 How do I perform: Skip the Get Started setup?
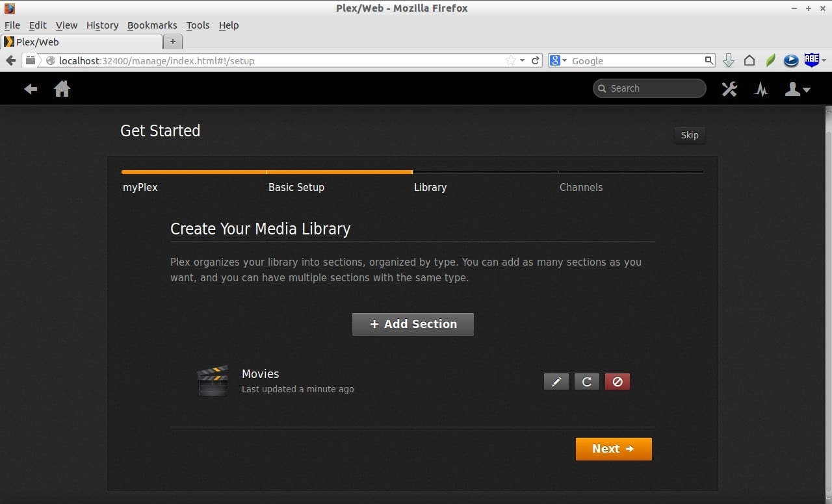[690, 135]
